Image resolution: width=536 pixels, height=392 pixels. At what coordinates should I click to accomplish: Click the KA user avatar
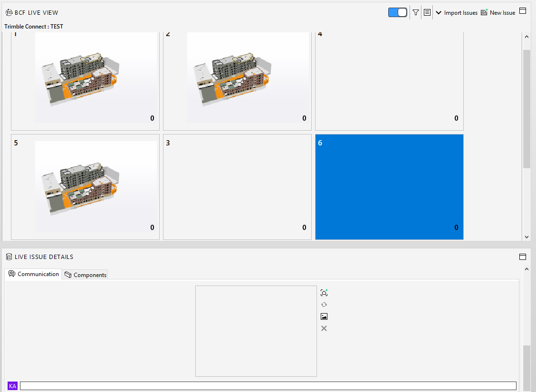coord(13,386)
